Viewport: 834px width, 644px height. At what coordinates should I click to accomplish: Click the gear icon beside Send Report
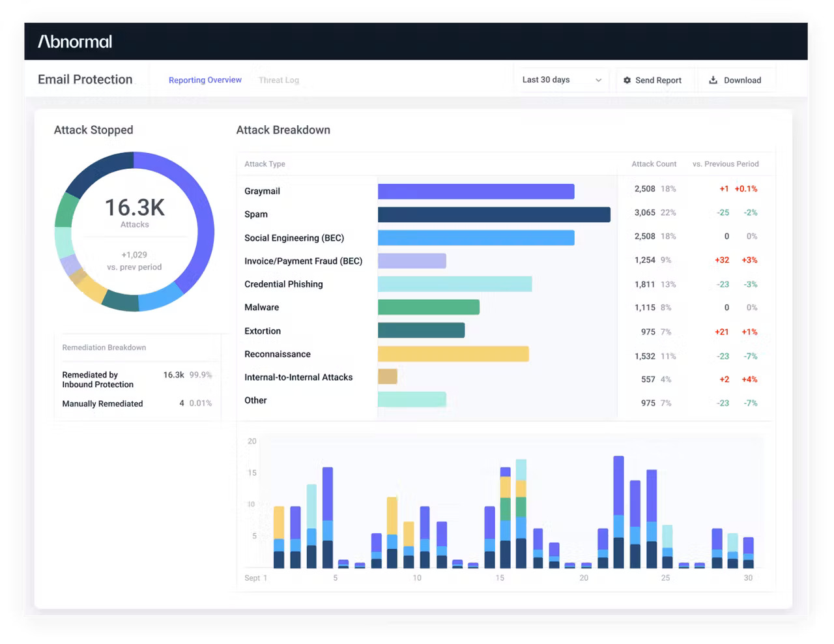click(x=627, y=80)
